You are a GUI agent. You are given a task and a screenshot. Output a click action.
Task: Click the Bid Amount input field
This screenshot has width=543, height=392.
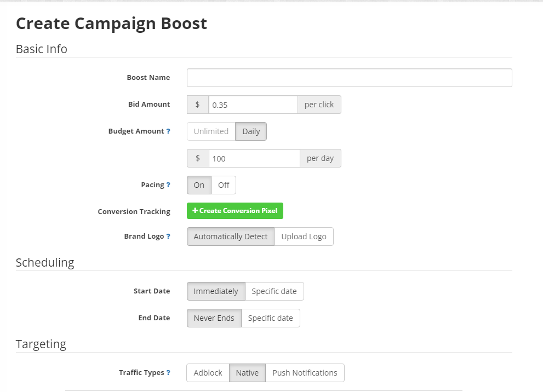pyautogui.click(x=253, y=105)
